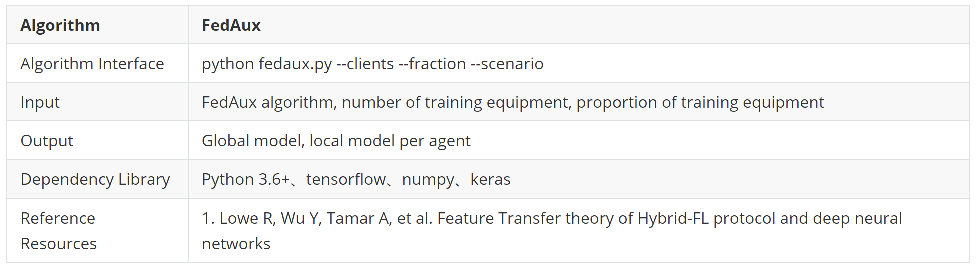
Task: Click the Python 3.6+ dependency text
Action: click(x=245, y=179)
